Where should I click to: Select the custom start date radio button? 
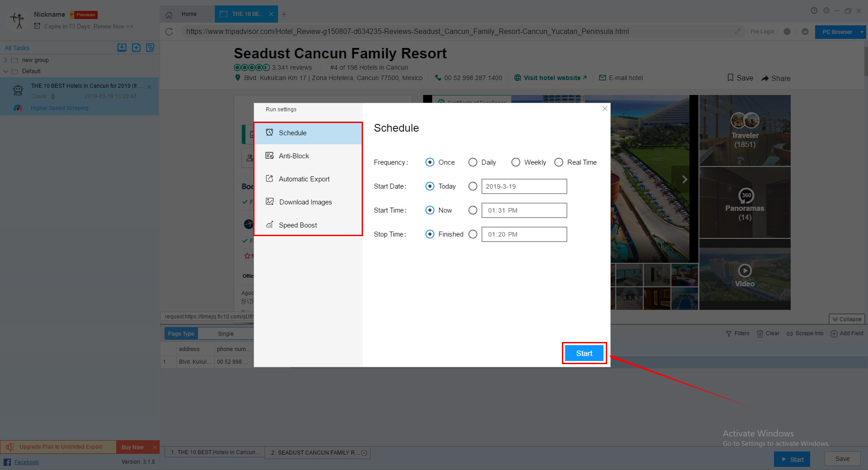coord(473,186)
